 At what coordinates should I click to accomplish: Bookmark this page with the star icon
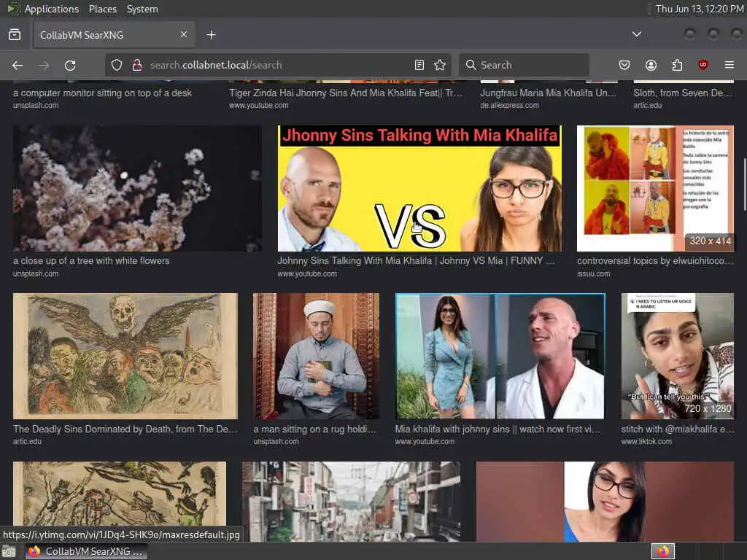tap(440, 65)
